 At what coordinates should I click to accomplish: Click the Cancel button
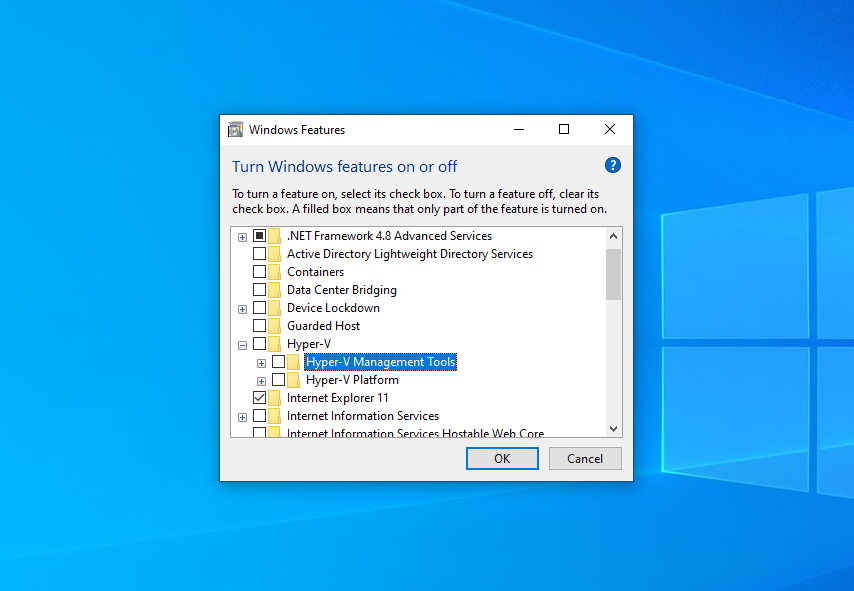point(585,459)
